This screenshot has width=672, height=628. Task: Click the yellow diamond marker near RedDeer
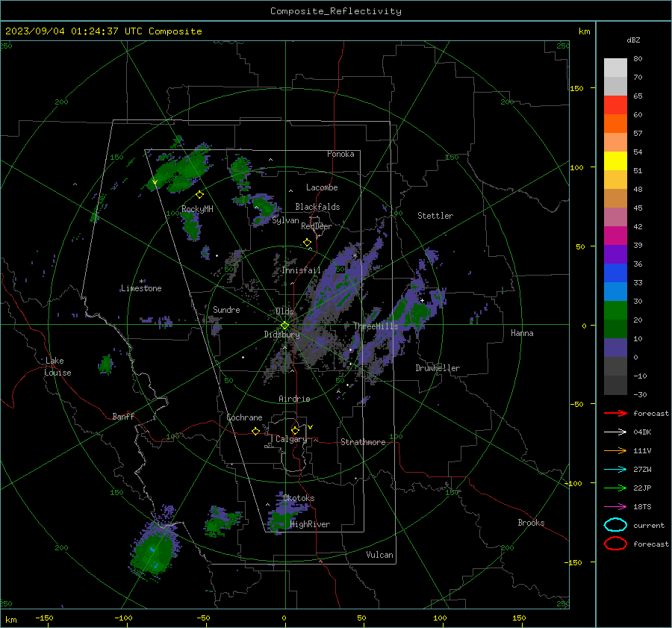307,243
